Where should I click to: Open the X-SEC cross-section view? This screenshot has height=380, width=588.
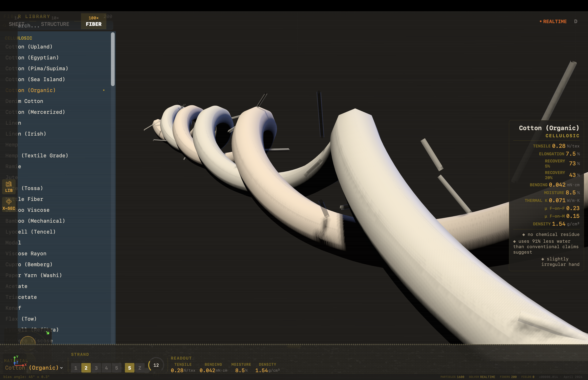(x=9, y=204)
